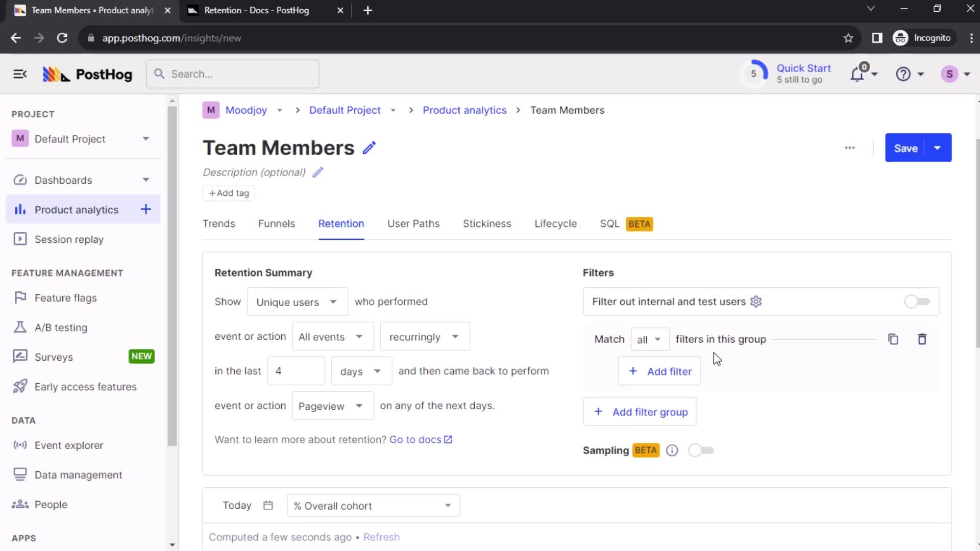980x551 pixels.
Task: Click the description edit pencil icon
Action: pos(318,172)
